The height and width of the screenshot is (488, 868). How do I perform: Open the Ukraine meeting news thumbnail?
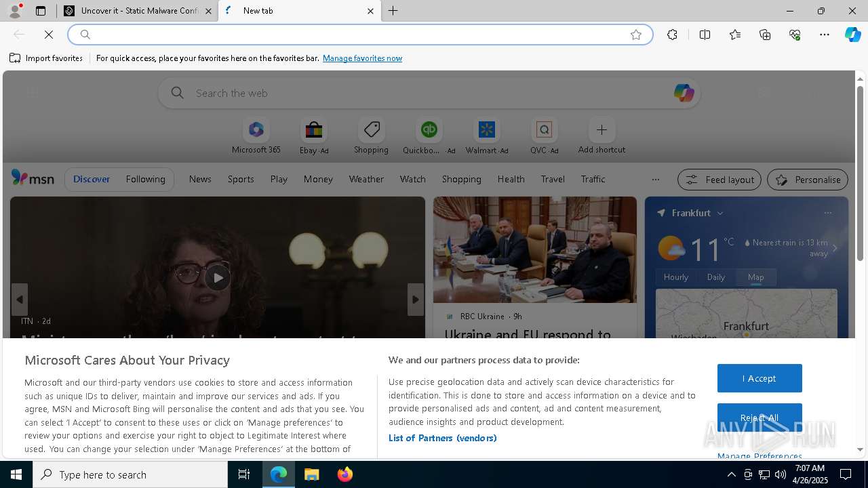[x=535, y=249]
